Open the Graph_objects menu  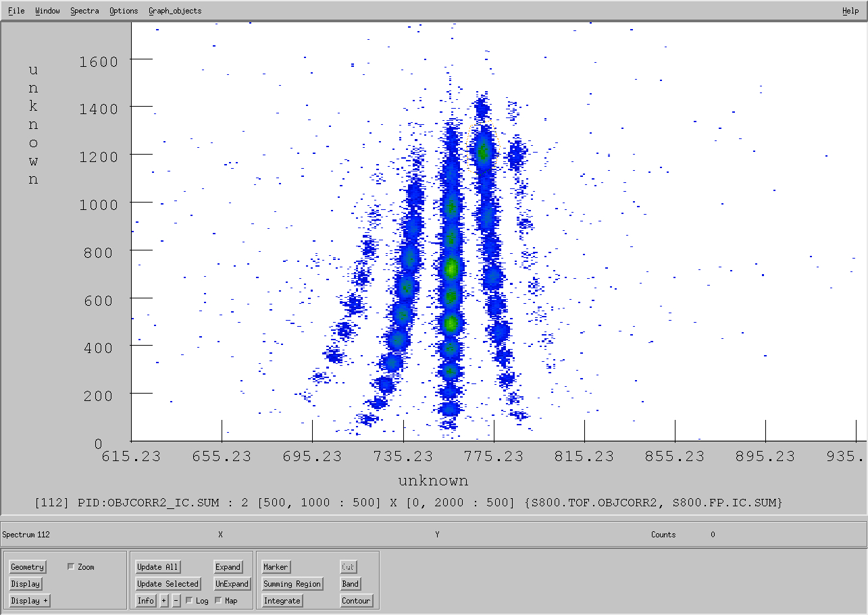(175, 11)
